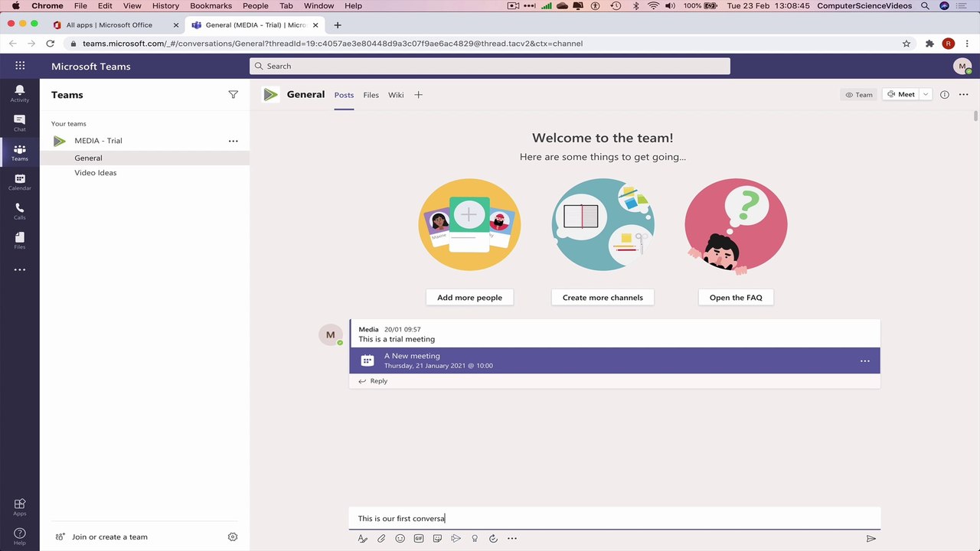Click the Create more channels button
Image resolution: width=980 pixels, height=551 pixels.
(x=603, y=298)
